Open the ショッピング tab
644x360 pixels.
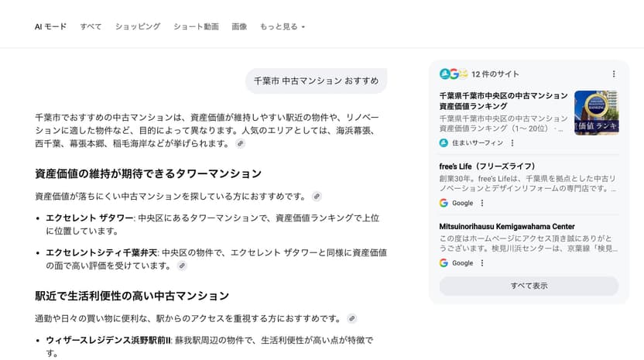(138, 27)
